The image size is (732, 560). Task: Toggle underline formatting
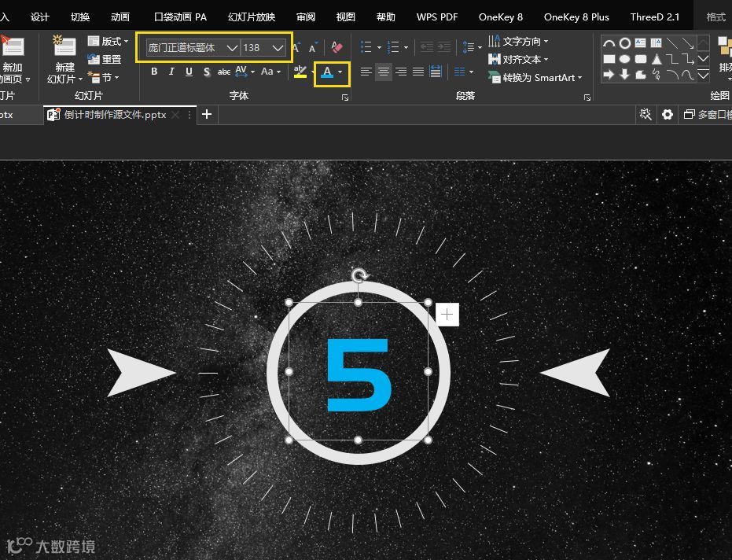(x=189, y=72)
